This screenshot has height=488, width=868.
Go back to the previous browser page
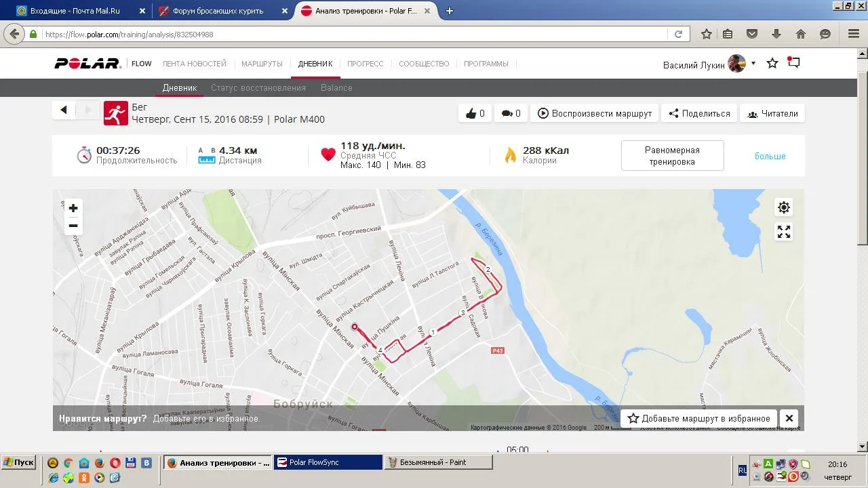pyautogui.click(x=15, y=34)
